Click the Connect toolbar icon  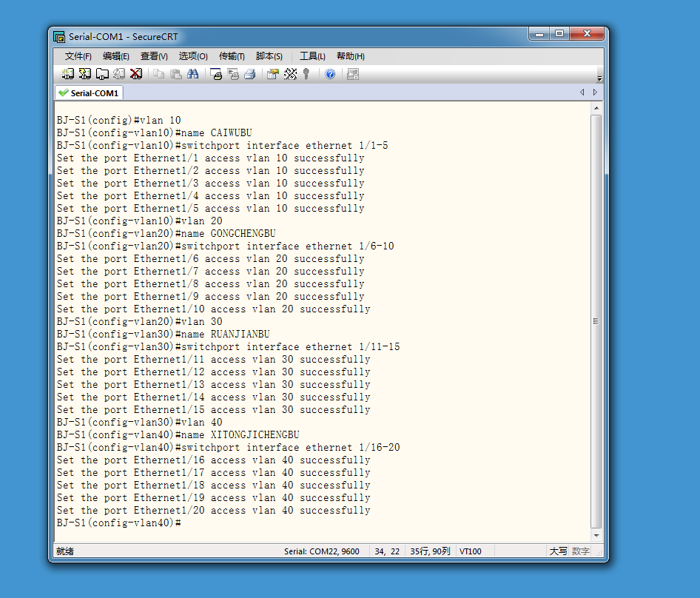tap(68, 74)
